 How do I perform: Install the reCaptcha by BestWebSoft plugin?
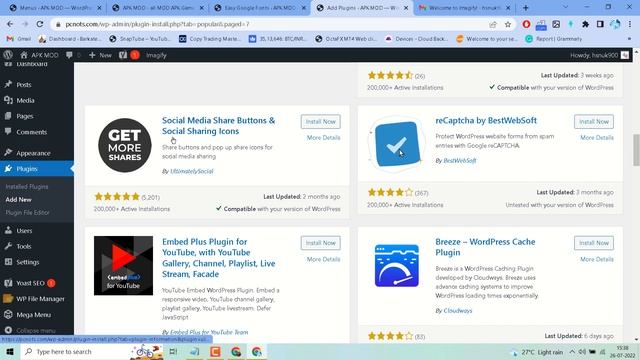(594, 122)
